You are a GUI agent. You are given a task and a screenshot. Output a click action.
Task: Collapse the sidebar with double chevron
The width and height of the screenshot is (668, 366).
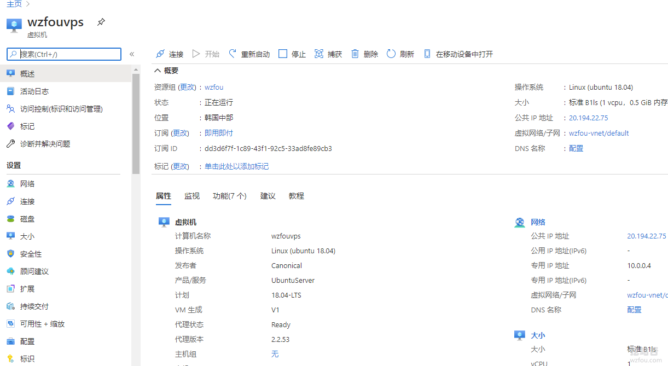(132, 54)
